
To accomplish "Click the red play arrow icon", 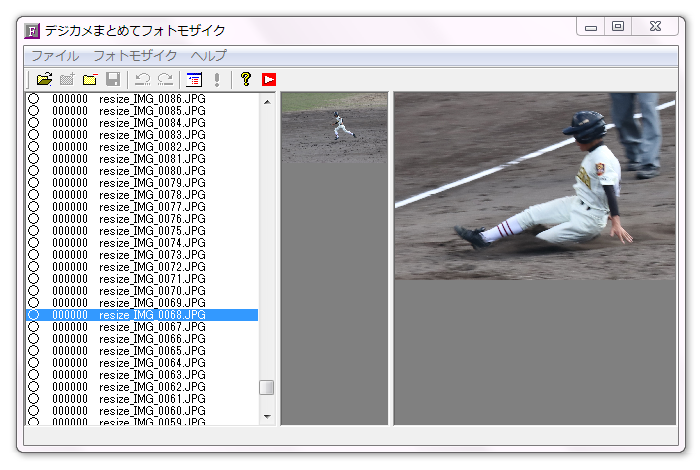I will (x=269, y=79).
